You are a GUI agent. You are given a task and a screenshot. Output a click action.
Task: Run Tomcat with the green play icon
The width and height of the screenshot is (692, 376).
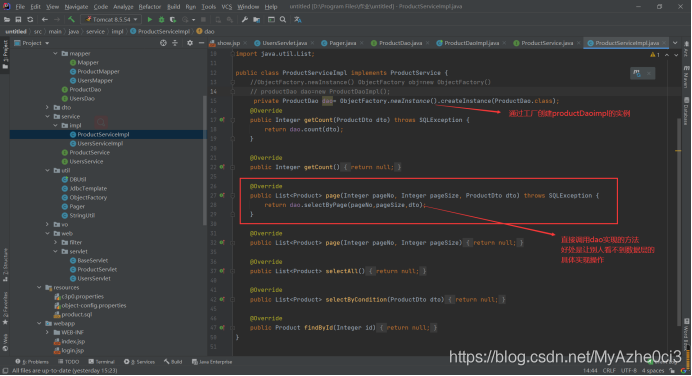(150, 19)
